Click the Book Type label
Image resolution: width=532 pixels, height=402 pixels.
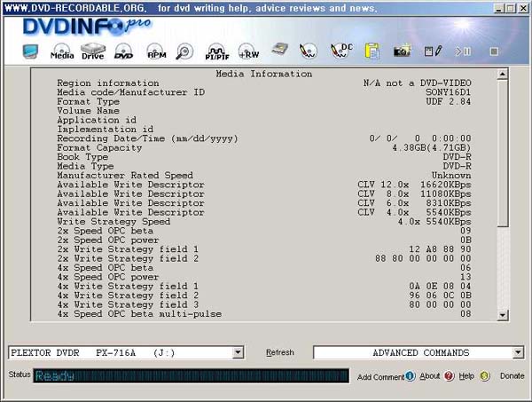click(x=82, y=157)
